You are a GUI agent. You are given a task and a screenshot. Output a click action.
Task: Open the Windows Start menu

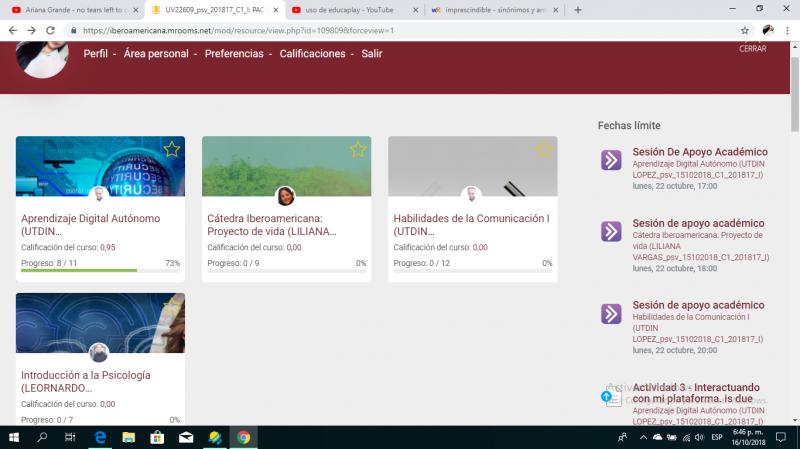pyautogui.click(x=14, y=437)
